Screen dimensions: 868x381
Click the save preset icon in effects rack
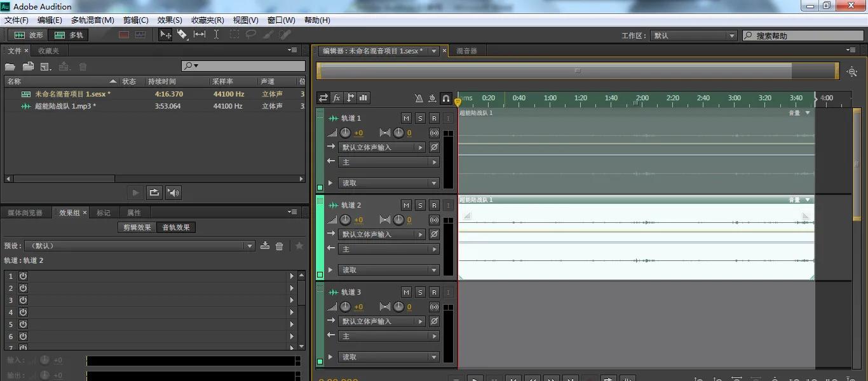[265, 246]
